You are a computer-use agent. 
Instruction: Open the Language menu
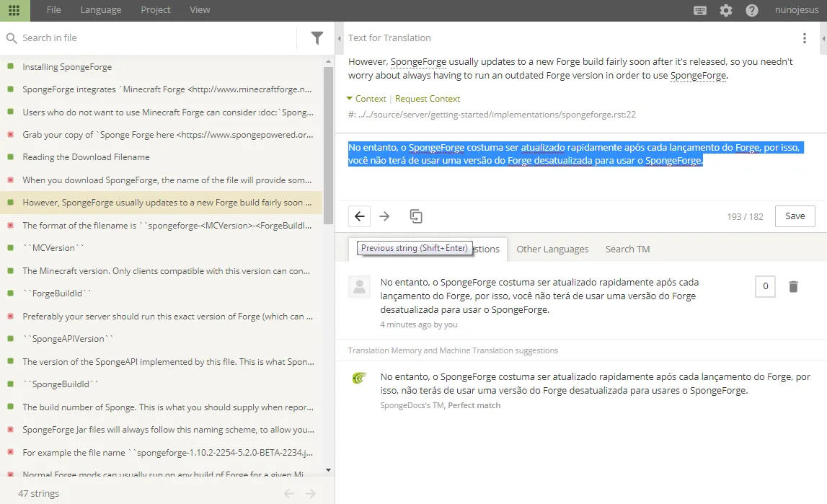101,10
